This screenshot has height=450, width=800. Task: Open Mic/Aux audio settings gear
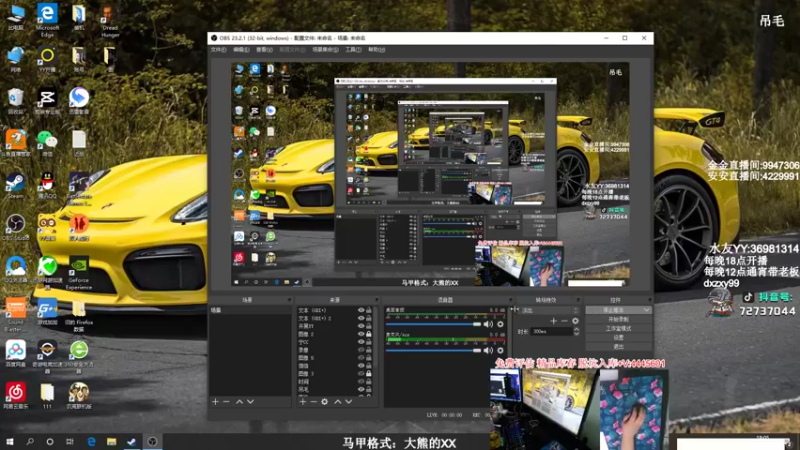(499, 350)
